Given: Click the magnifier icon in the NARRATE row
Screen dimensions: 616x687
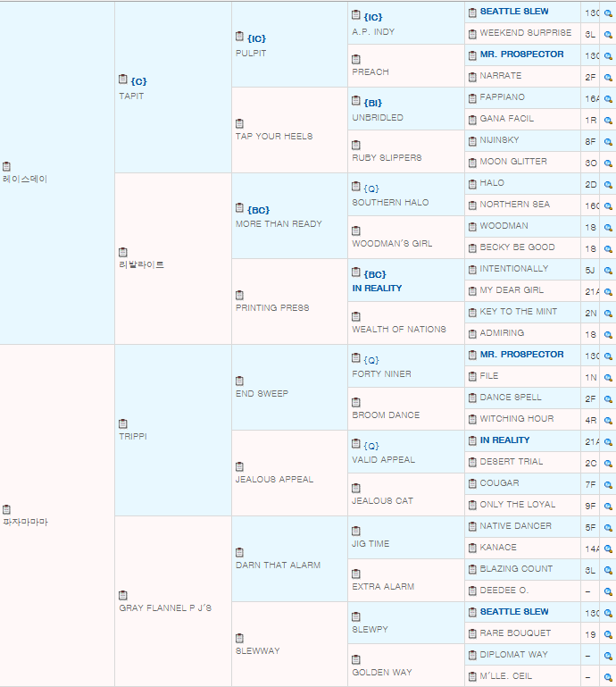Looking at the screenshot, I should 608,78.
